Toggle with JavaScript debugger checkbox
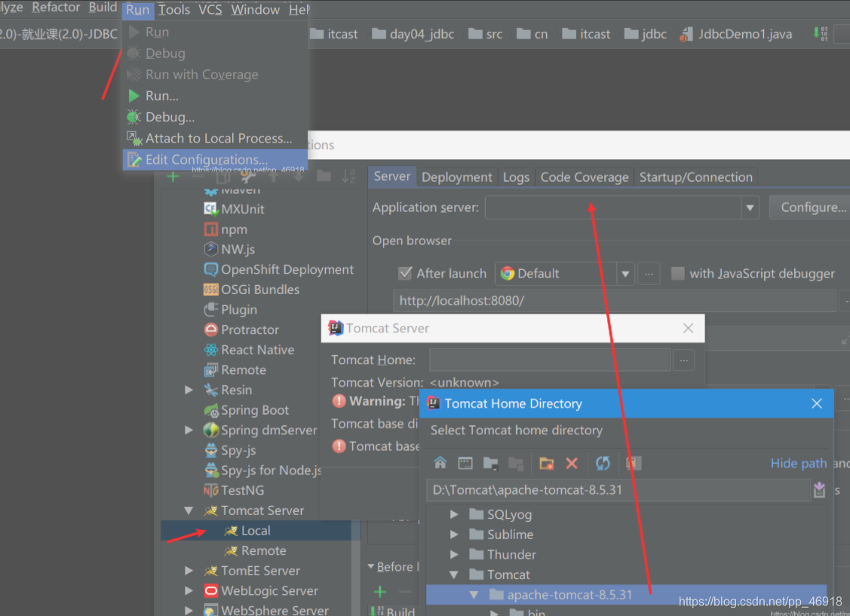The width and height of the screenshot is (850, 616). (x=677, y=273)
